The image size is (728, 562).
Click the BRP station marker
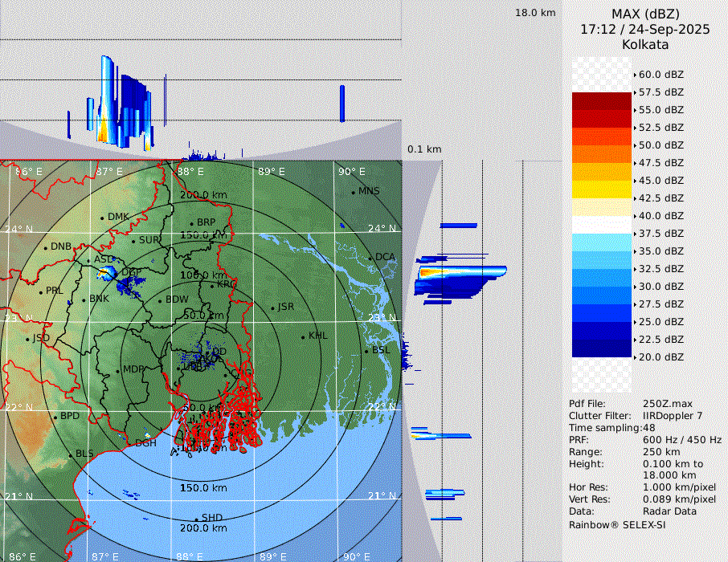191,223
